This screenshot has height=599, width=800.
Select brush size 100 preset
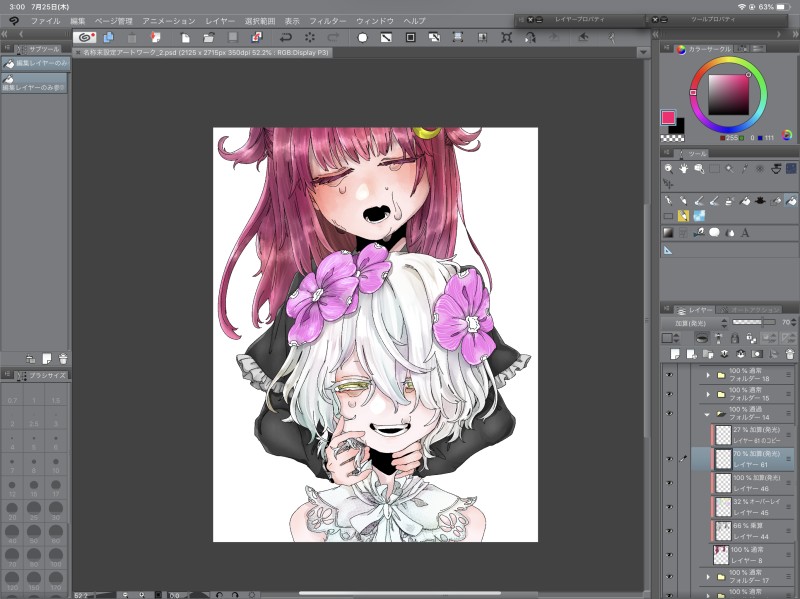pos(56,557)
